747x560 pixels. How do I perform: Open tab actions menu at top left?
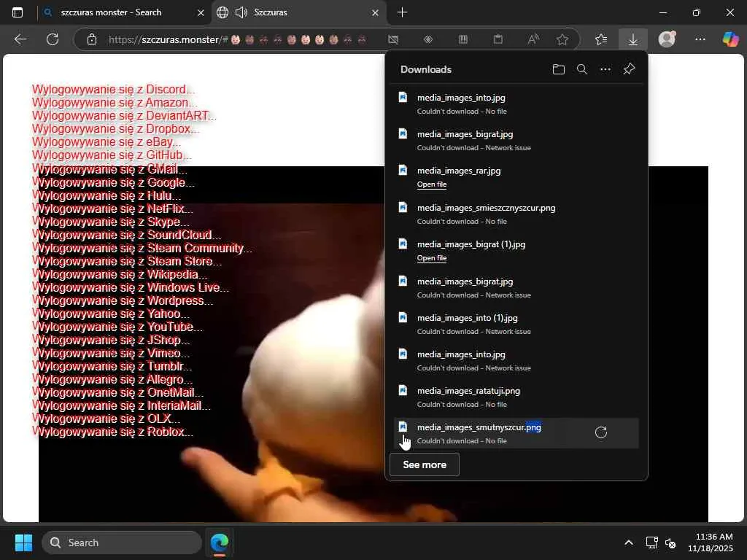tap(18, 12)
